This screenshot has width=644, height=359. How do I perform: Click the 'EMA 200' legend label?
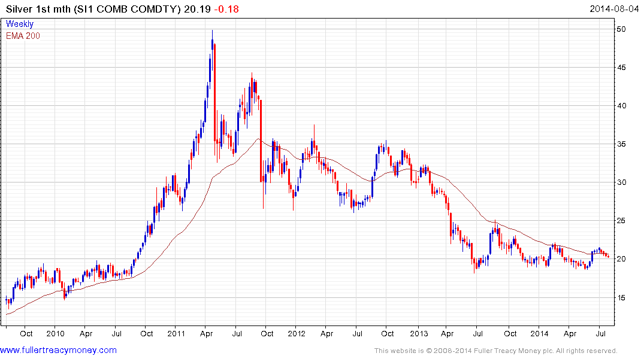click(23, 36)
